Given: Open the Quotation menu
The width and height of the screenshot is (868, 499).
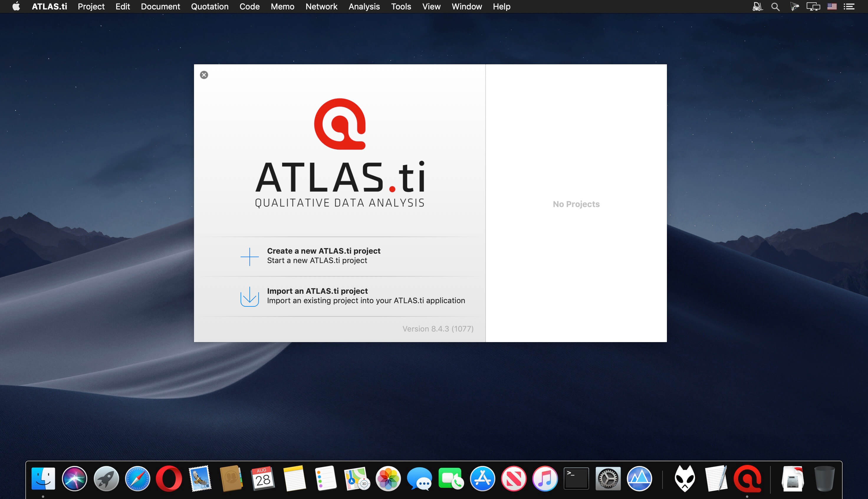Looking at the screenshot, I should [x=209, y=6].
